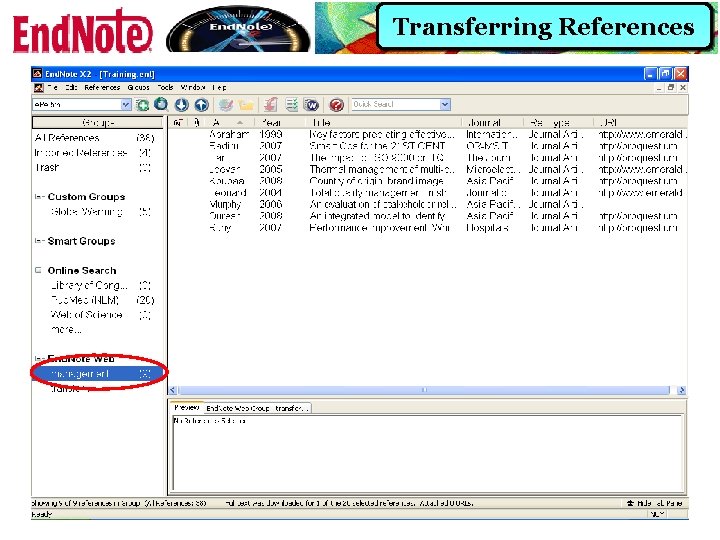Open Help with the red question mark icon
Screen dimensions: 720x540
coord(337,105)
